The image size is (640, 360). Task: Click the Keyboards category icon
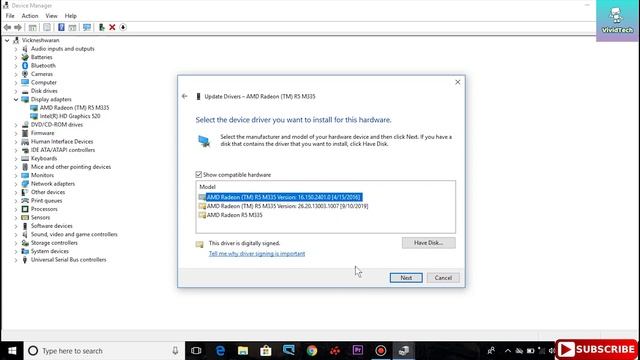coord(25,158)
